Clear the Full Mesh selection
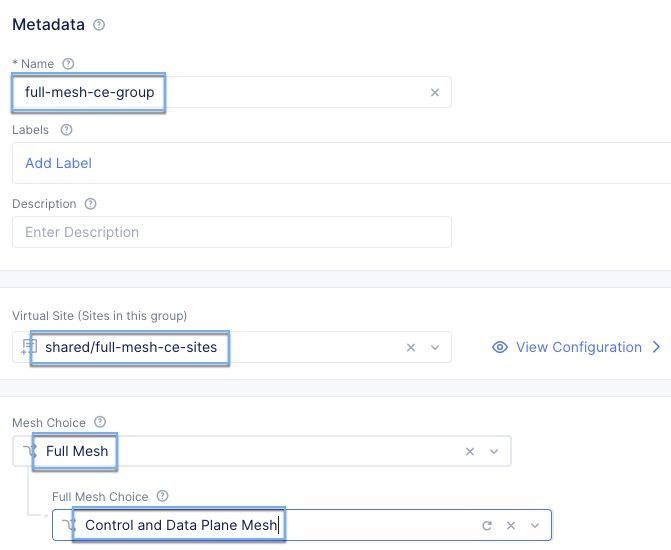The image size is (671, 550). pyautogui.click(x=470, y=451)
